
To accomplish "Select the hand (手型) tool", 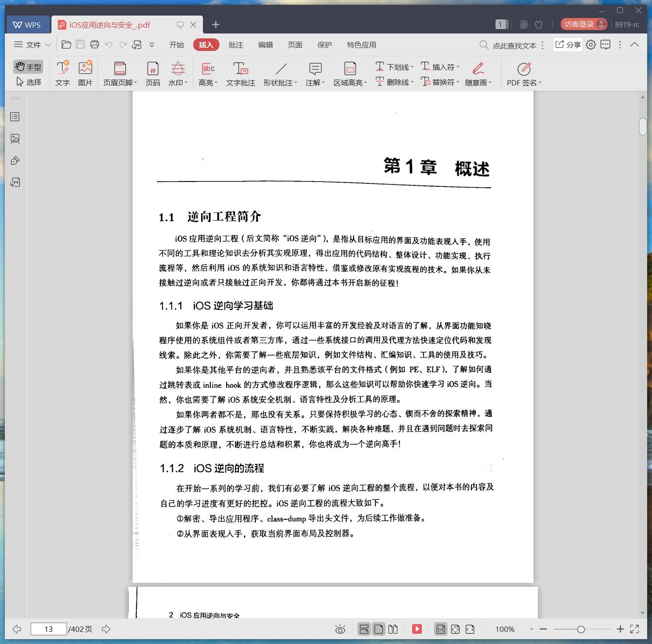I will pos(28,67).
